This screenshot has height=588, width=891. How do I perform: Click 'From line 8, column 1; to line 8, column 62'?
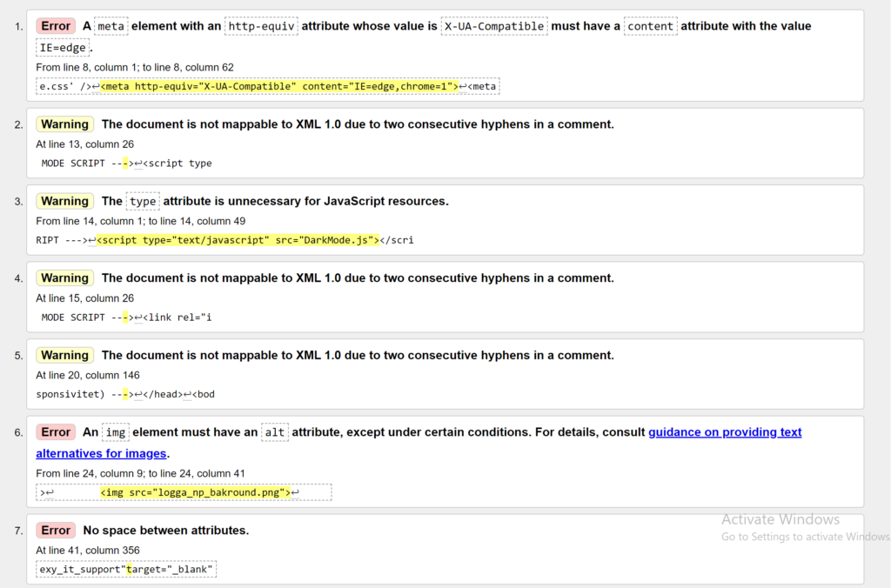(135, 68)
